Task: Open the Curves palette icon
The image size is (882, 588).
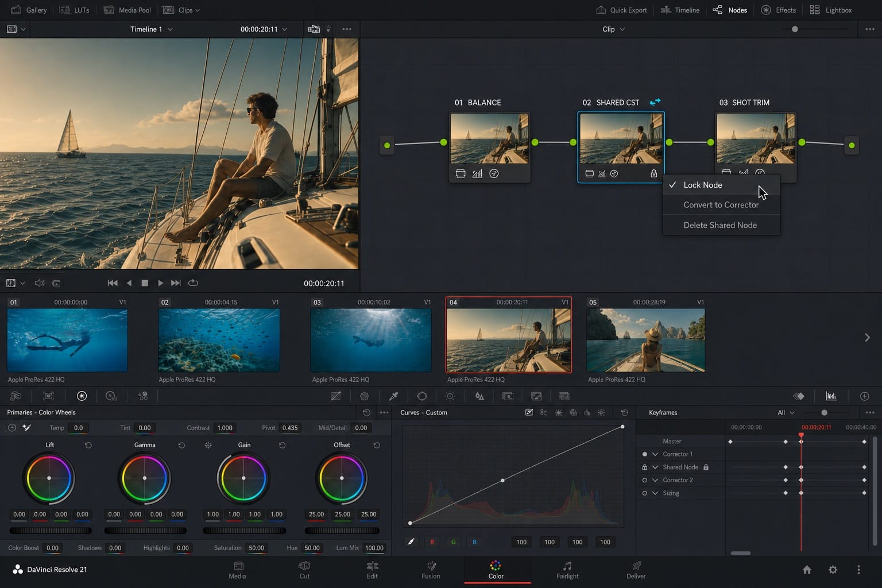Action: tap(336, 396)
